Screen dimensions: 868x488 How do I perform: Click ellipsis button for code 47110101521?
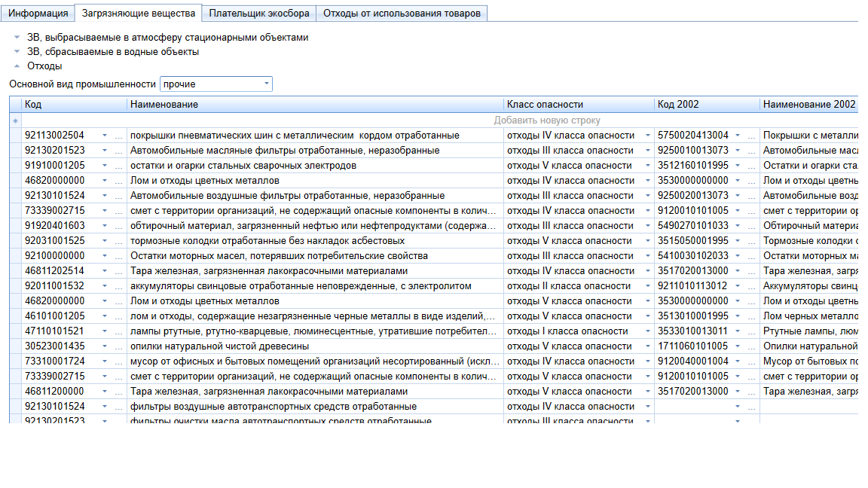point(118,331)
